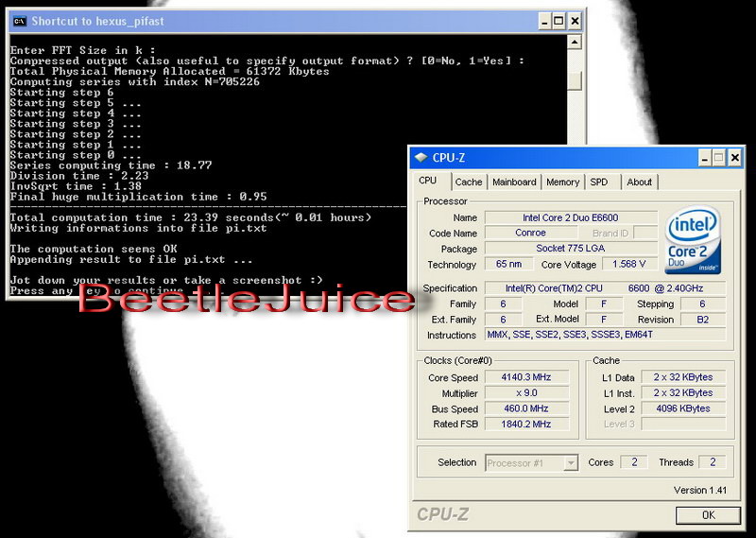Click Appending result to file pi.txt line
The image size is (756, 538).
(x=131, y=260)
